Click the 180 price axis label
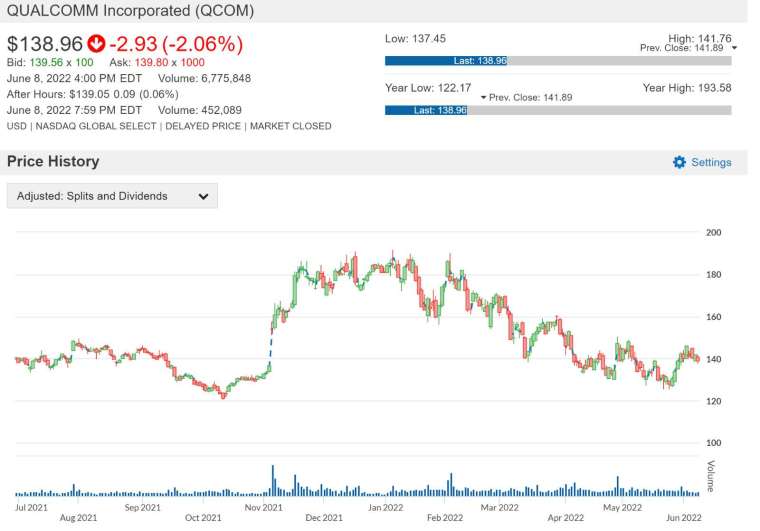This screenshot has width=760, height=531. pos(713,275)
